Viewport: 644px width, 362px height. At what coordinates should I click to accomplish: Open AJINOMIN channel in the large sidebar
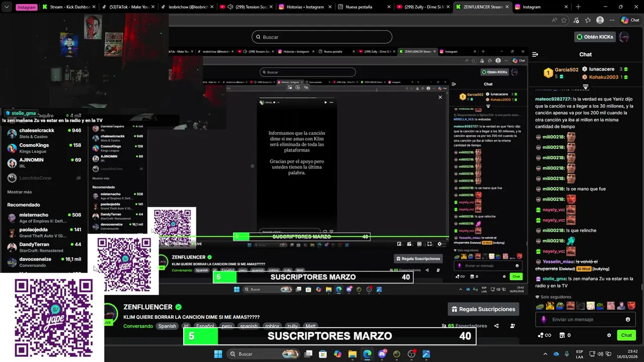click(x=44, y=162)
